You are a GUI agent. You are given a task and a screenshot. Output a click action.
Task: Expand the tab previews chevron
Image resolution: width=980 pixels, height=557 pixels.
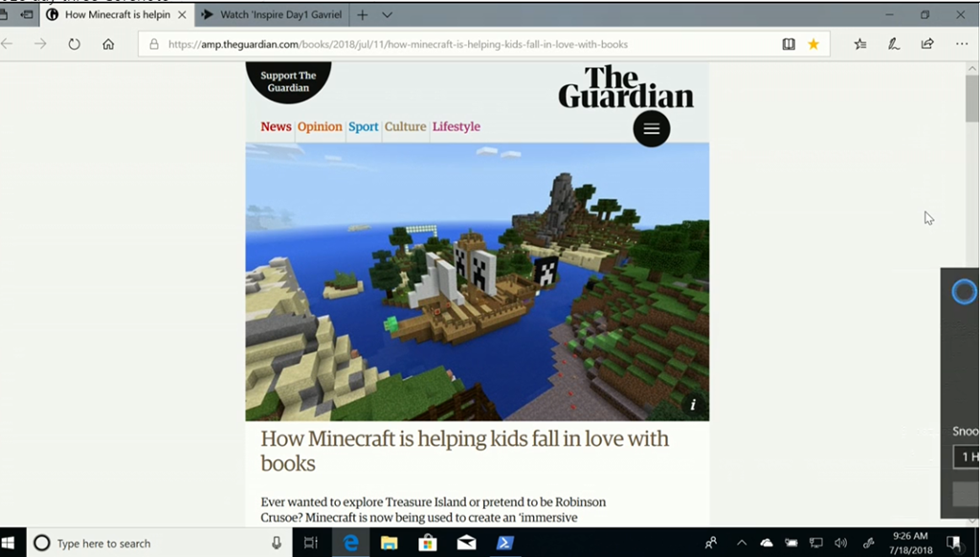tap(387, 15)
